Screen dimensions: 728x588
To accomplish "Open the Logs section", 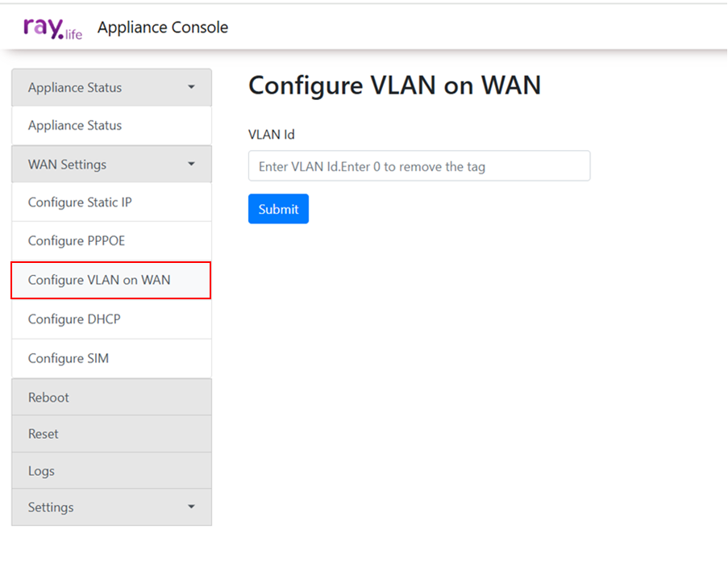I will (x=41, y=471).
